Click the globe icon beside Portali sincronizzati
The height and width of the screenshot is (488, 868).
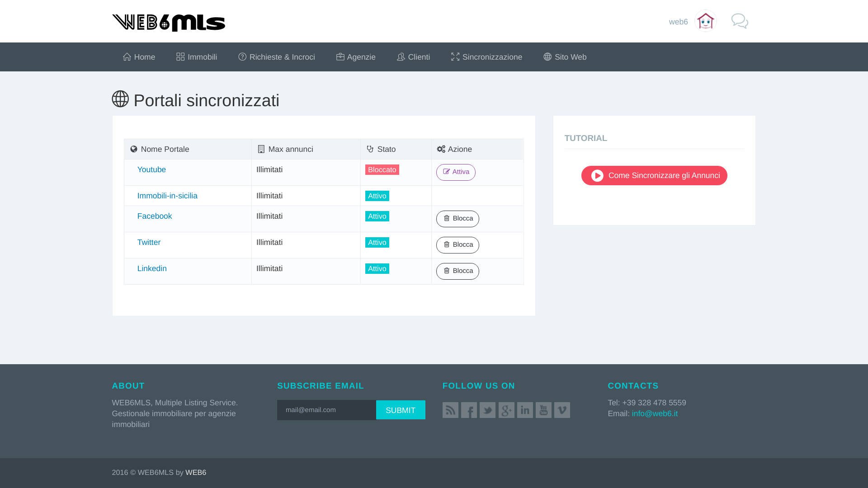[120, 99]
